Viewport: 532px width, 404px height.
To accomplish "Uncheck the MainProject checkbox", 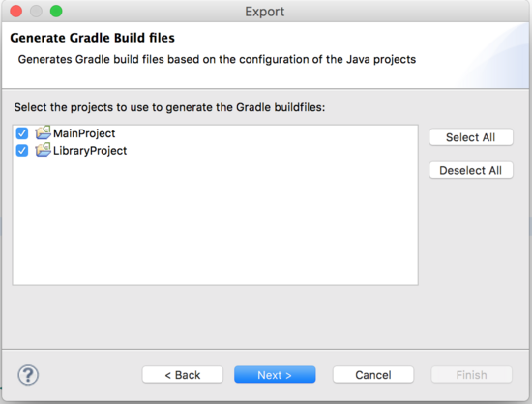I will [x=22, y=133].
